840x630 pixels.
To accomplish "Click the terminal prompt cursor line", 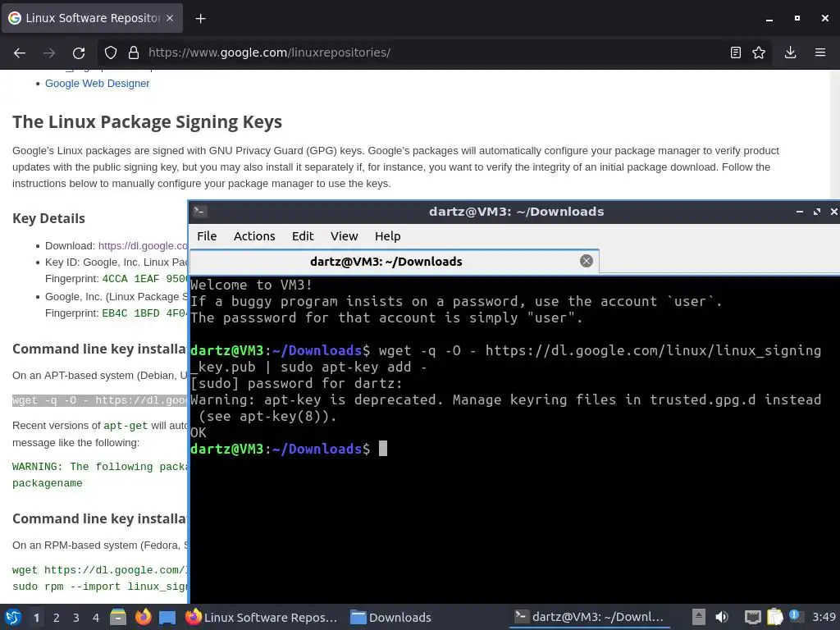I will [x=290, y=449].
